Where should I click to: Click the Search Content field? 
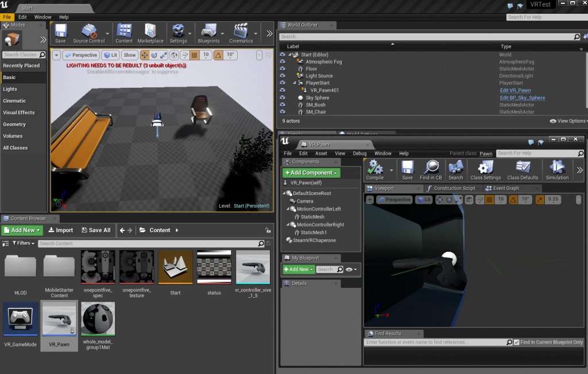(149, 244)
